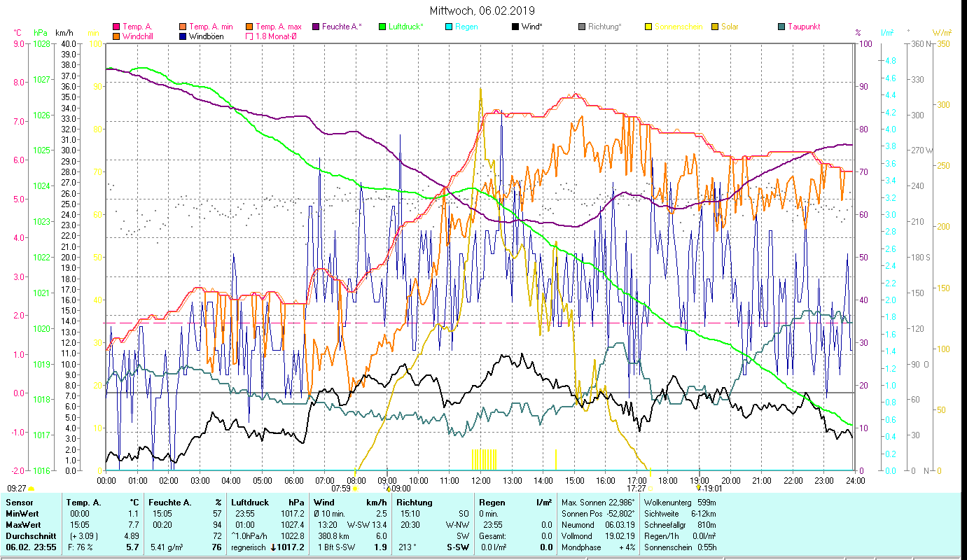Click the Schneefallgr 810m entry
967x560 pixels.
pyautogui.click(x=679, y=524)
